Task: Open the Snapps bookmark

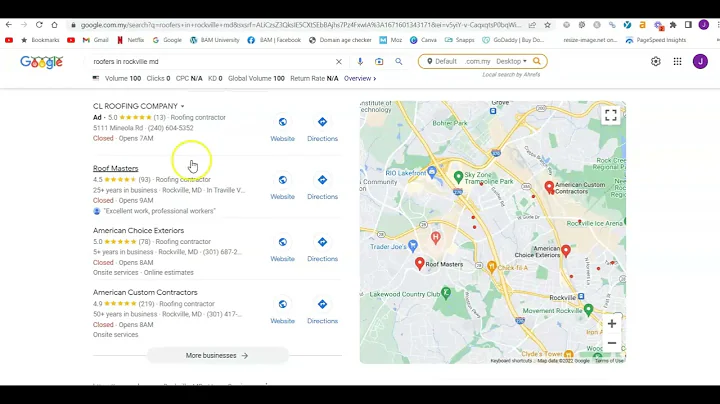Action: tap(459, 40)
